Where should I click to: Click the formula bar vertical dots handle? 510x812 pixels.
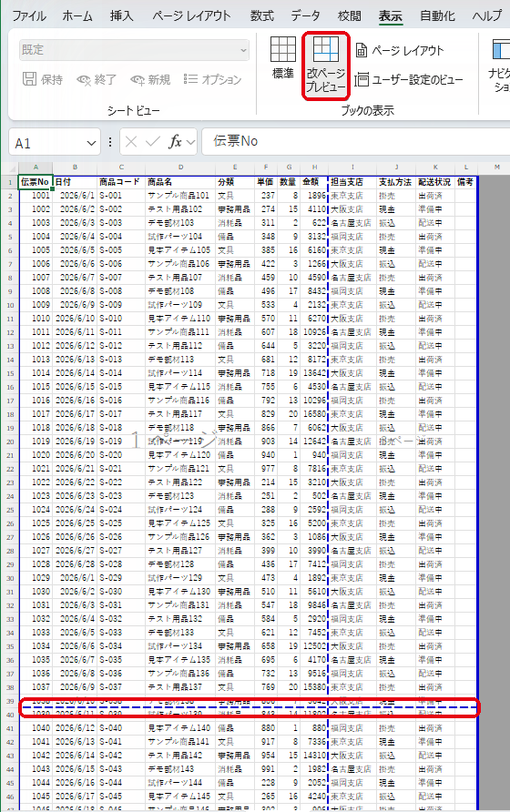tap(110, 142)
